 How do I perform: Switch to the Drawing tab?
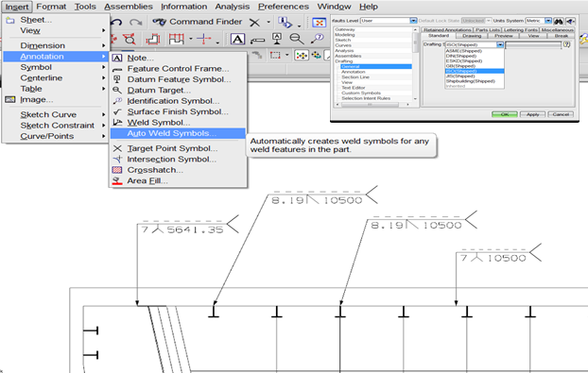[472, 36]
